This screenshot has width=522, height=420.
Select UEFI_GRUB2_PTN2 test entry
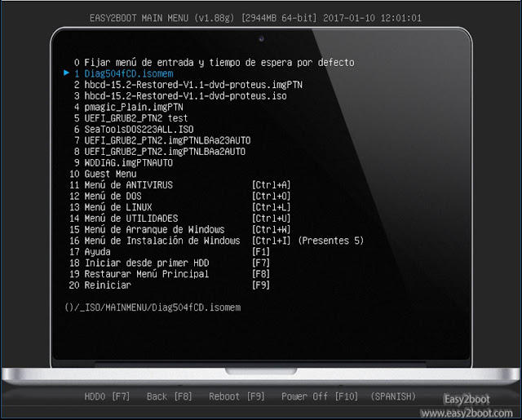[130, 118]
